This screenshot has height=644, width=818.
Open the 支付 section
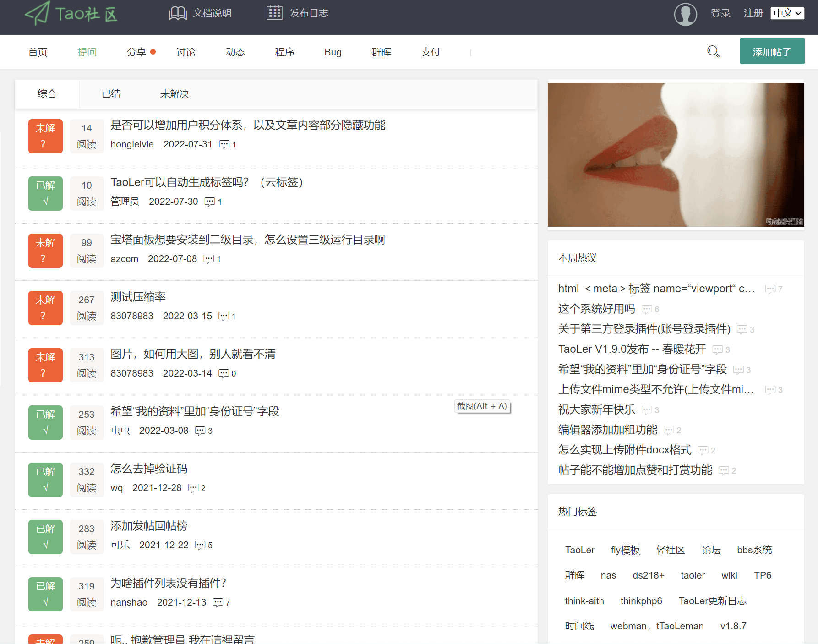pyautogui.click(x=431, y=52)
